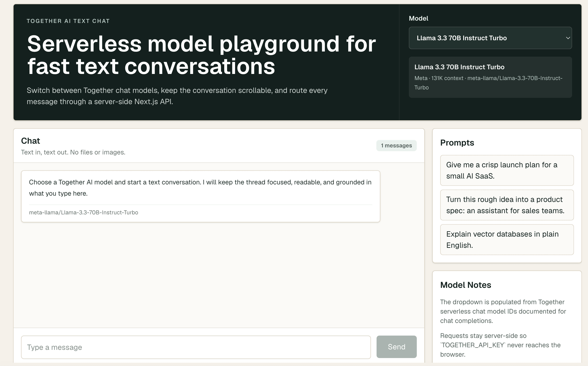Screen dimensions: 588x366
Task: Click the welcome message bubble text
Action: click(200, 188)
